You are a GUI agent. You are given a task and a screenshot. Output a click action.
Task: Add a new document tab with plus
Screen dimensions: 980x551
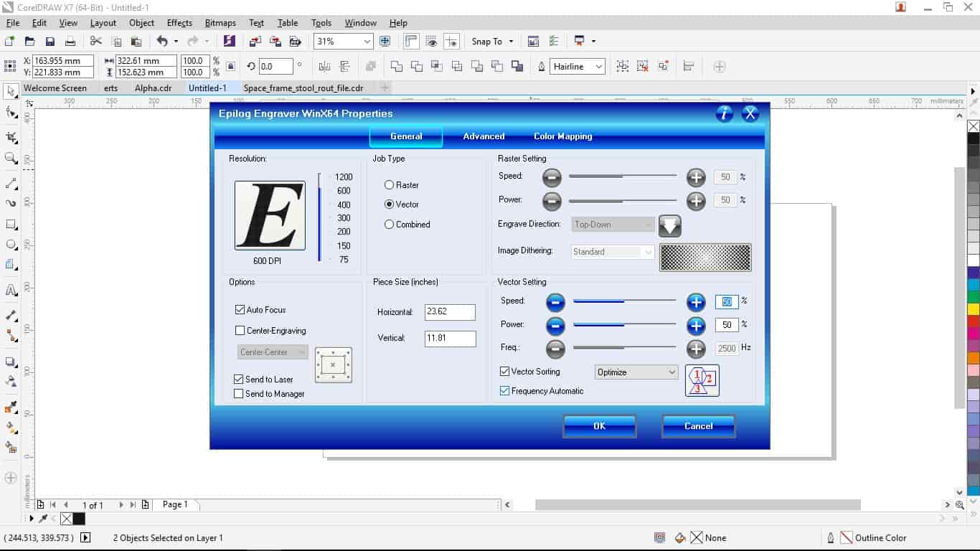click(x=385, y=88)
